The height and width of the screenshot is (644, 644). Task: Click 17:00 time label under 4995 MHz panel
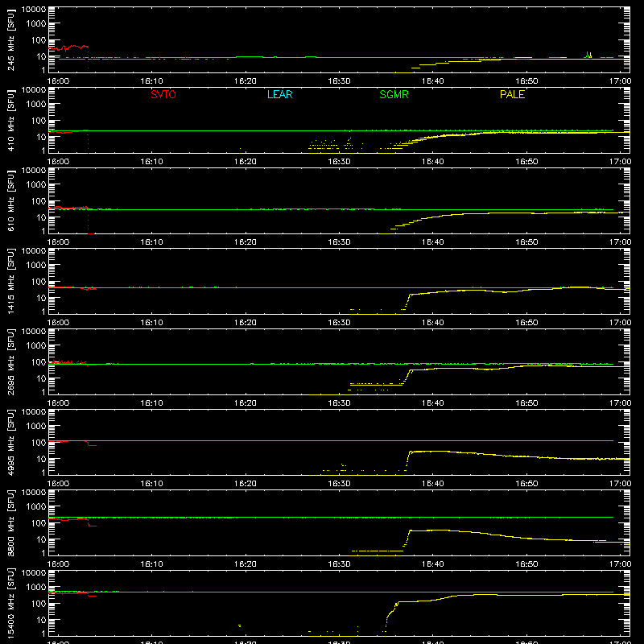[620, 484]
